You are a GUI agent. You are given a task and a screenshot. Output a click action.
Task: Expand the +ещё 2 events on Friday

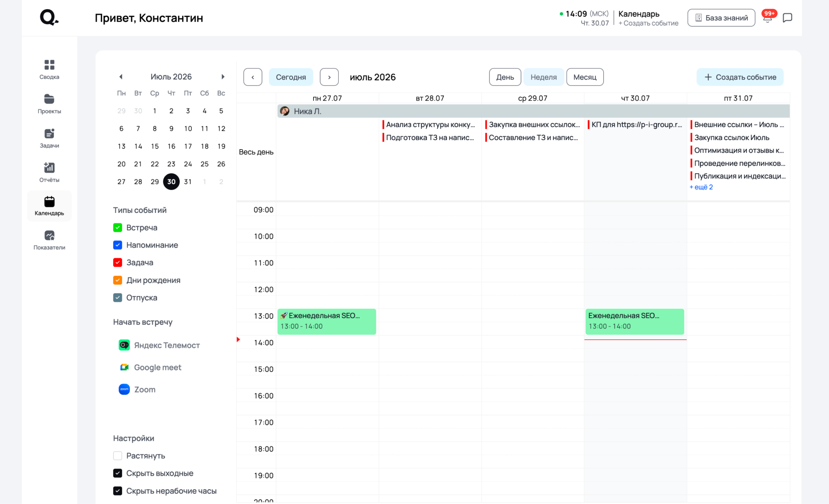(701, 187)
